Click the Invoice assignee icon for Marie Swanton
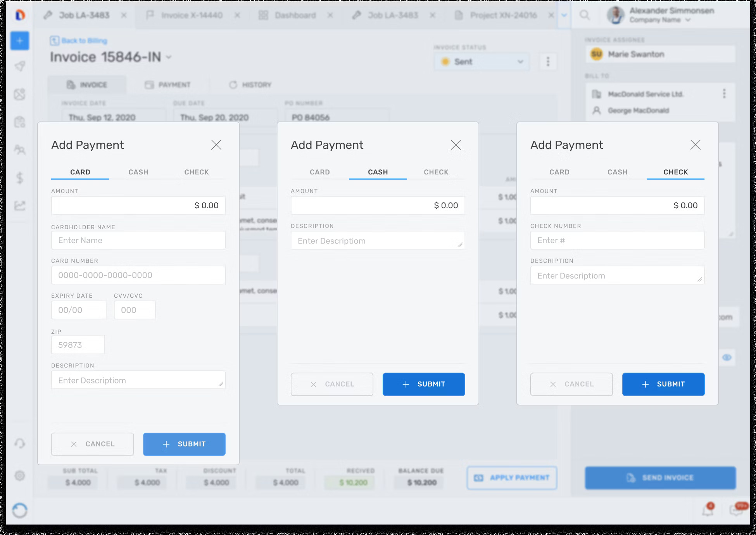The height and width of the screenshot is (535, 756). (597, 54)
